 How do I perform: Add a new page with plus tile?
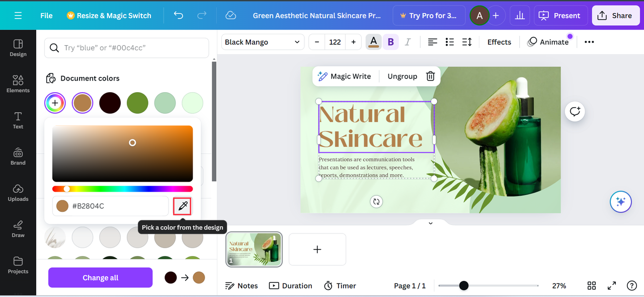(x=317, y=249)
